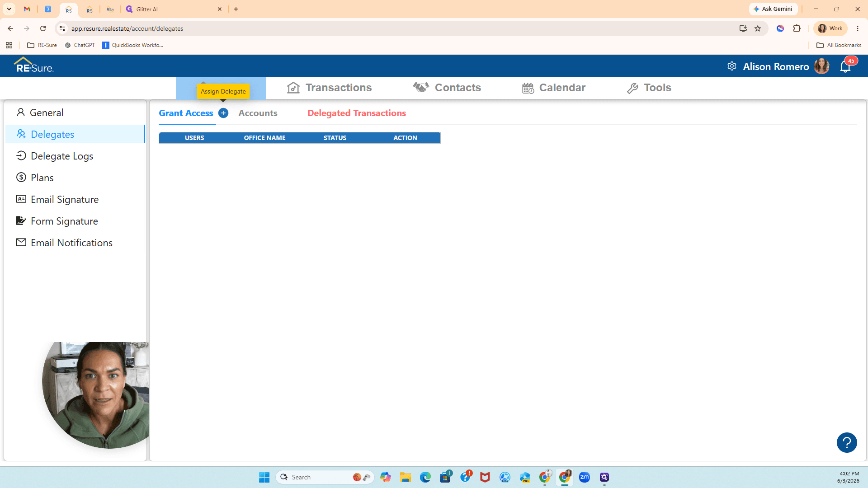The height and width of the screenshot is (488, 868).
Task: Open the Contacts menu
Action: (x=447, y=88)
